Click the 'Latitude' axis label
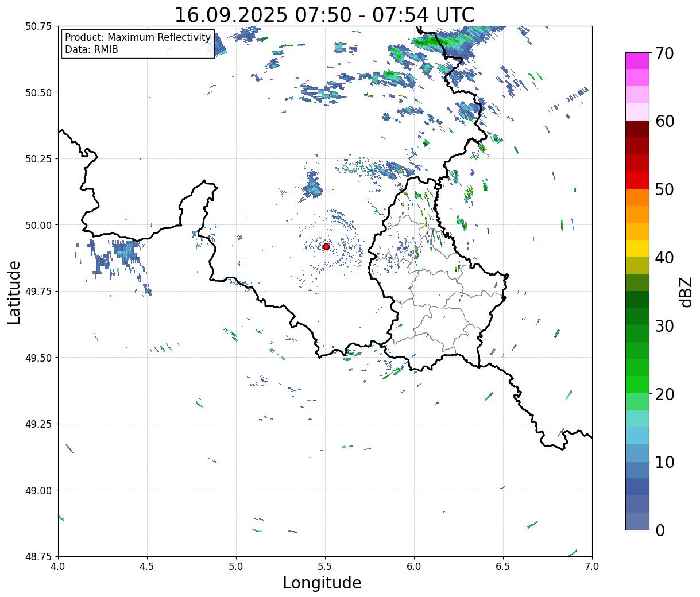Screen dimensions: 700x597 coord(14,292)
